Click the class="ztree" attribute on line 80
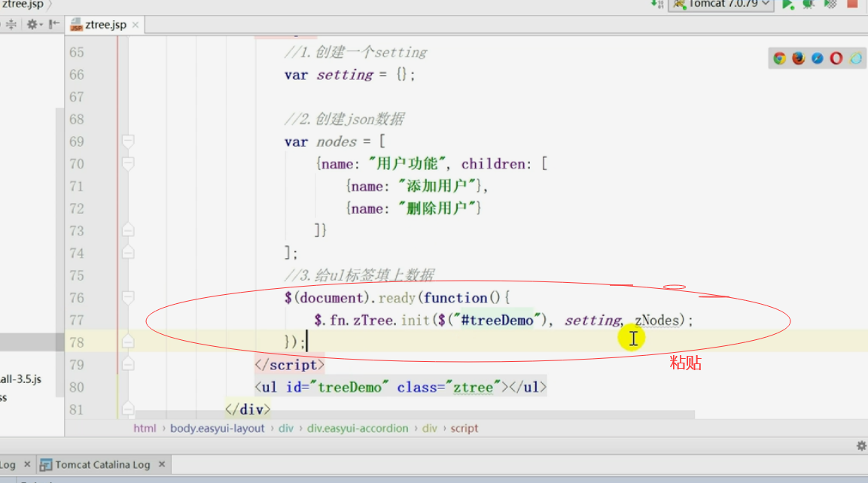 [x=449, y=387]
